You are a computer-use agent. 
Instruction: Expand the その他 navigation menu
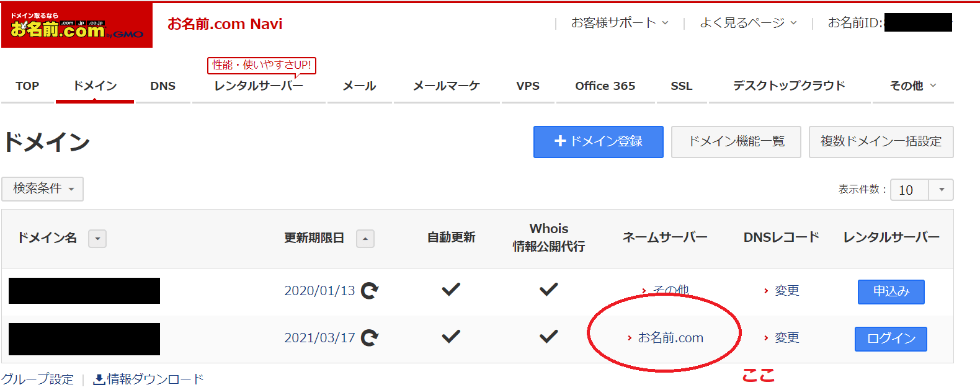click(913, 86)
